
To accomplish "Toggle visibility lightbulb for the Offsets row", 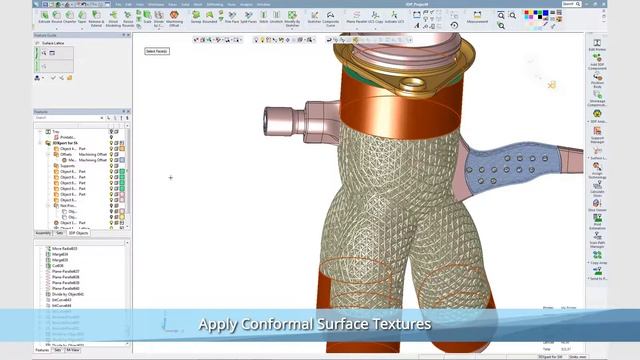I will [111, 155].
